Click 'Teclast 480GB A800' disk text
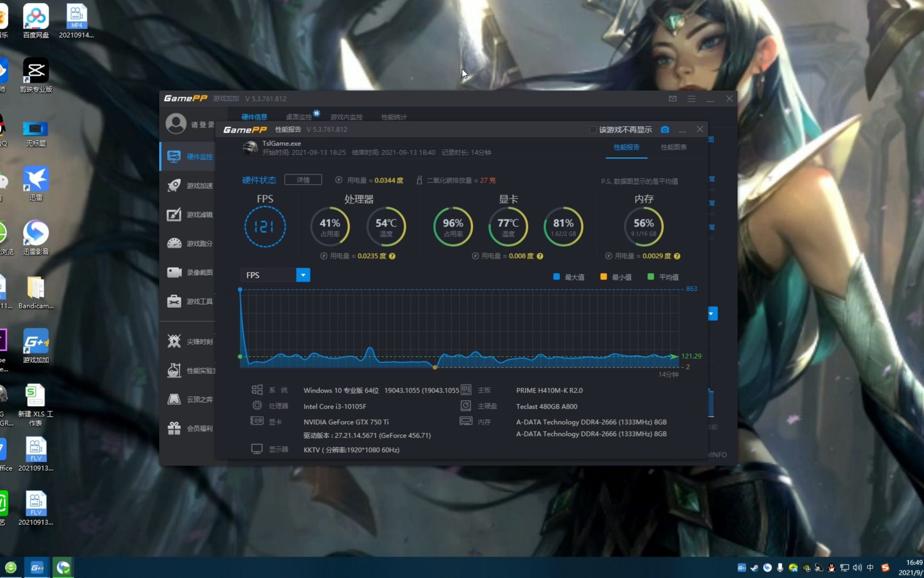Viewport: 924px width, 578px height. (546, 406)
